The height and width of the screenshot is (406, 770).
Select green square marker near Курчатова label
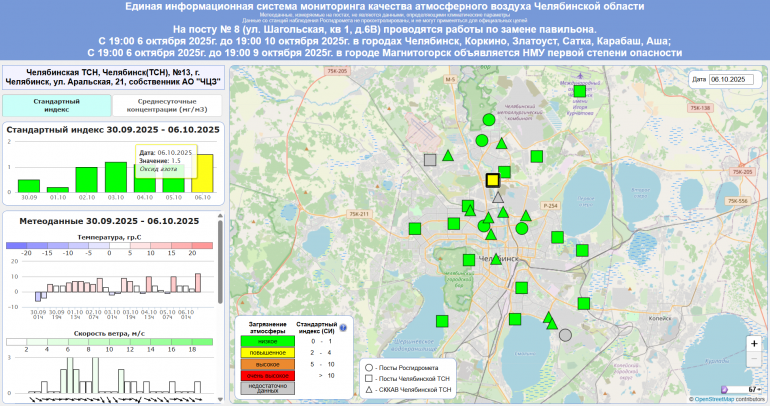point(580,92)
